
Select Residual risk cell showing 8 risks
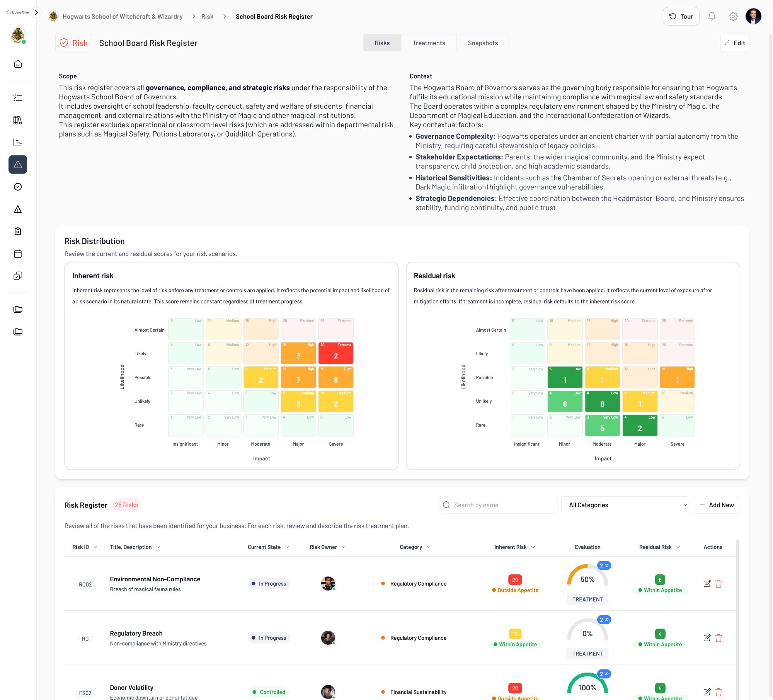tap(602, 401)
